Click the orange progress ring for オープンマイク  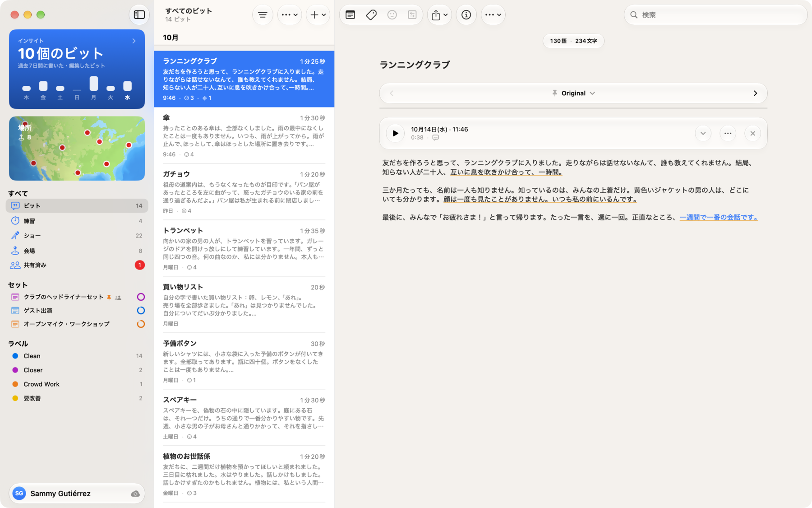[x=141, y=324]
